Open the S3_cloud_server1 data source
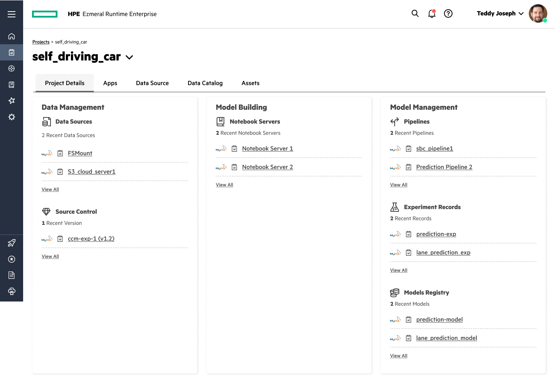Screen dimensions: 555x392 tap(92, 172)
